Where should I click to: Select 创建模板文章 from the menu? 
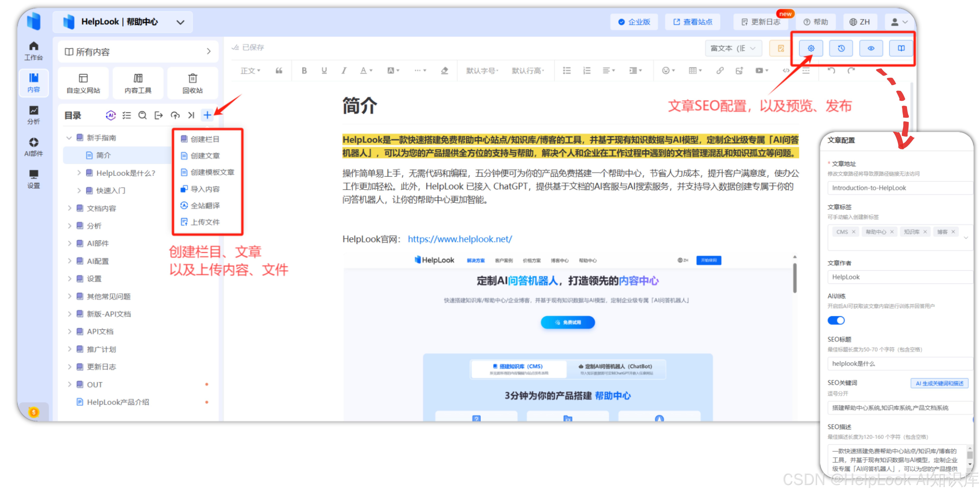[207, 172]
